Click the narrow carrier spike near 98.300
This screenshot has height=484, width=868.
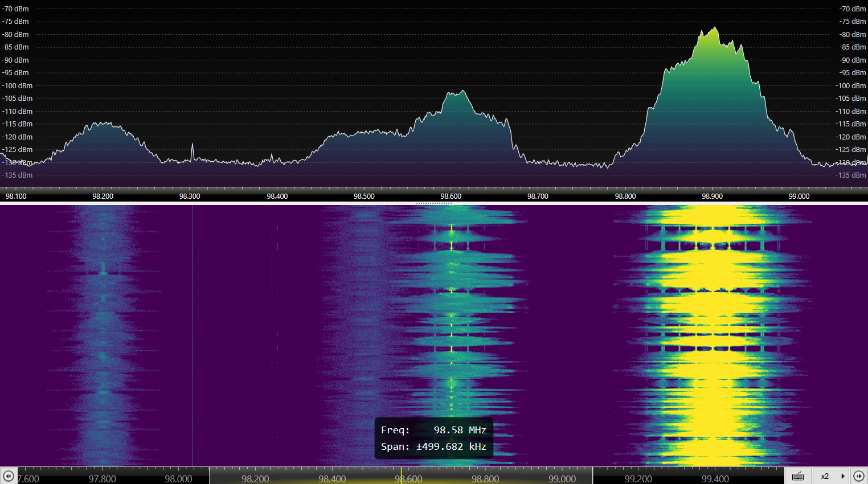tap(193, 151)
